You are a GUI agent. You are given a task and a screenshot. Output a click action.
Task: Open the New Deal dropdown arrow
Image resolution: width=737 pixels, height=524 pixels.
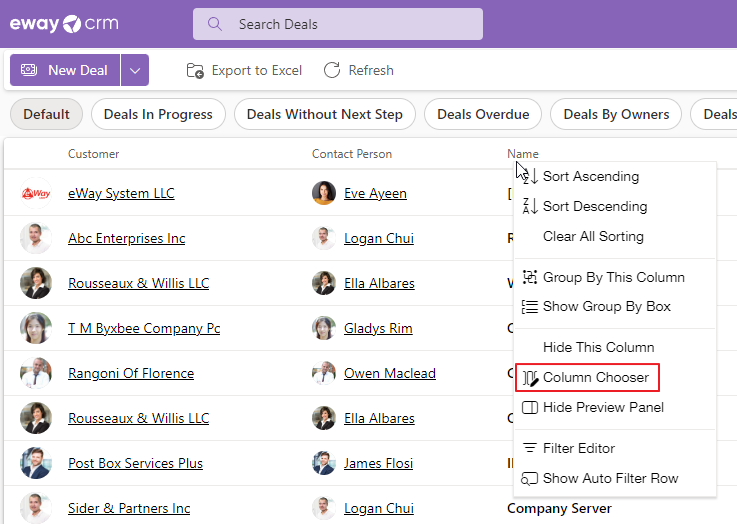click(x=135, y=70)
